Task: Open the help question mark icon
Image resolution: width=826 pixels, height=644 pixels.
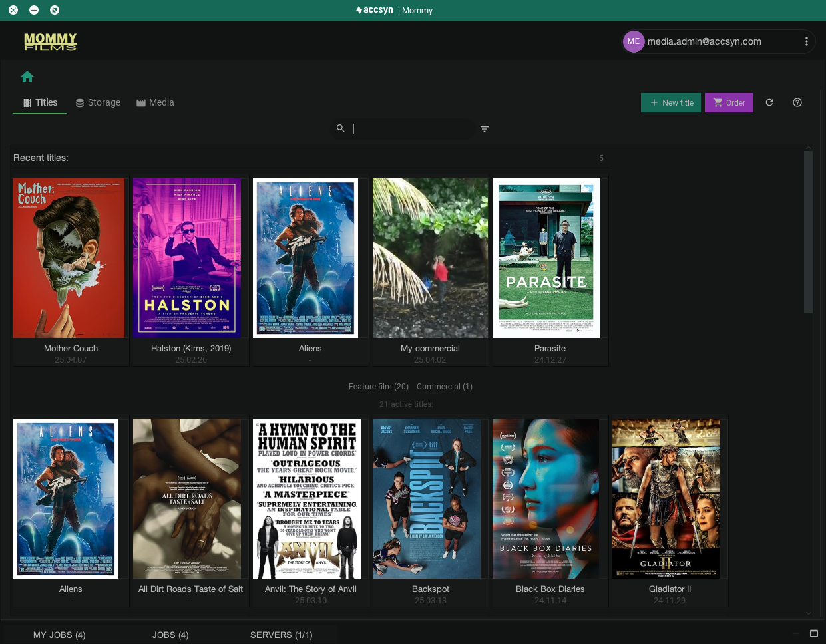Action: click(797, 102)
